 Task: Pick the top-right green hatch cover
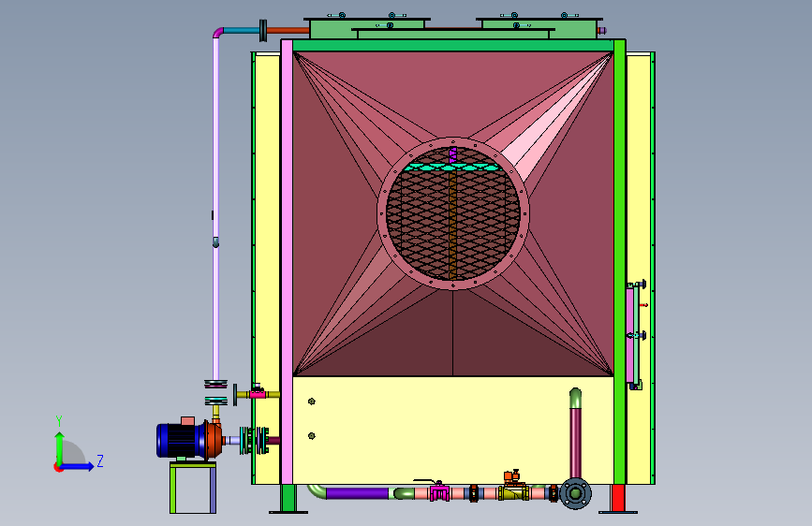pyautogui.click(x=539, y=28)
